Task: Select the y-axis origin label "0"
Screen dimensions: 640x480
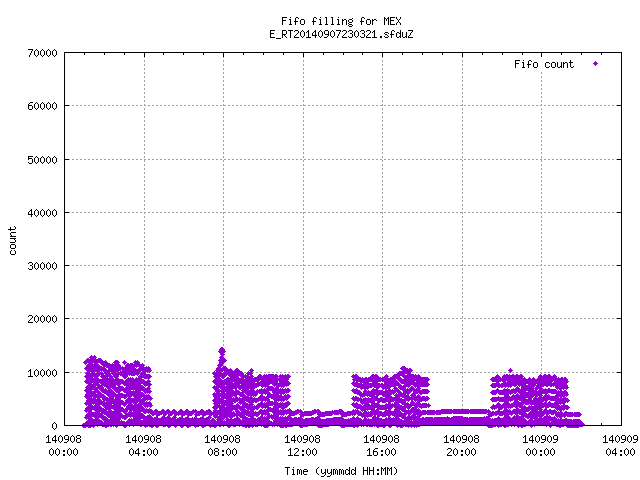Action: pyautogui.click(x=54, y=426)
